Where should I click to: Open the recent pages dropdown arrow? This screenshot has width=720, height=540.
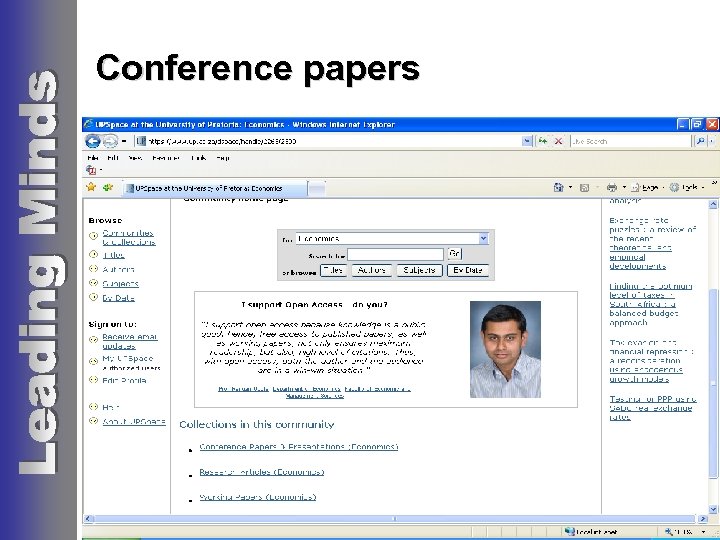124,141
